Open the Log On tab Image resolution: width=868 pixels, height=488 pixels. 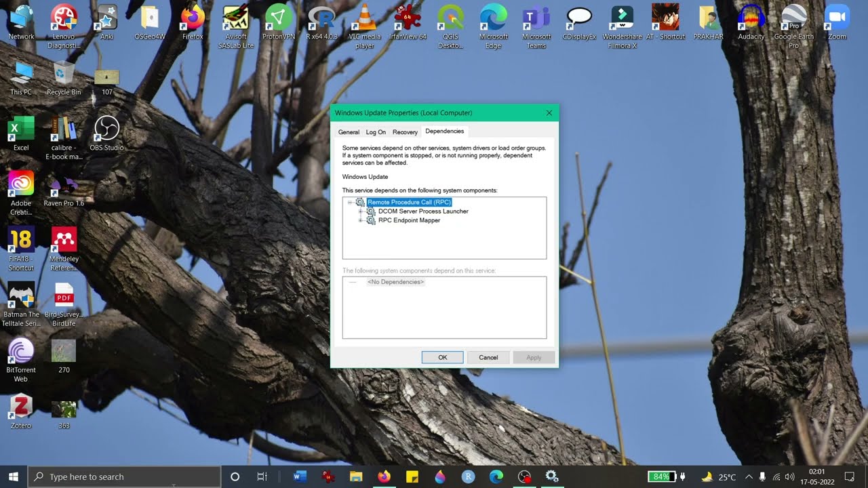[x=376, y=132]
